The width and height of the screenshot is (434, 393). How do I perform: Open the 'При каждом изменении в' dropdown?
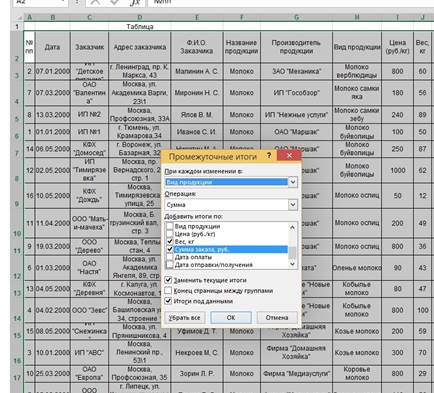tap(292, 182)
